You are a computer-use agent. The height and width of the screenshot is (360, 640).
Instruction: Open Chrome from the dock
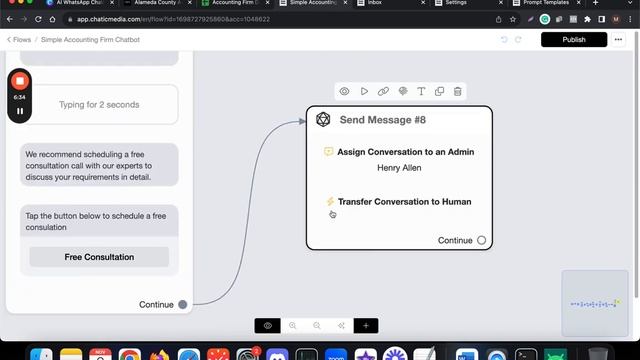pyautogui.click(x=129, y=355)
